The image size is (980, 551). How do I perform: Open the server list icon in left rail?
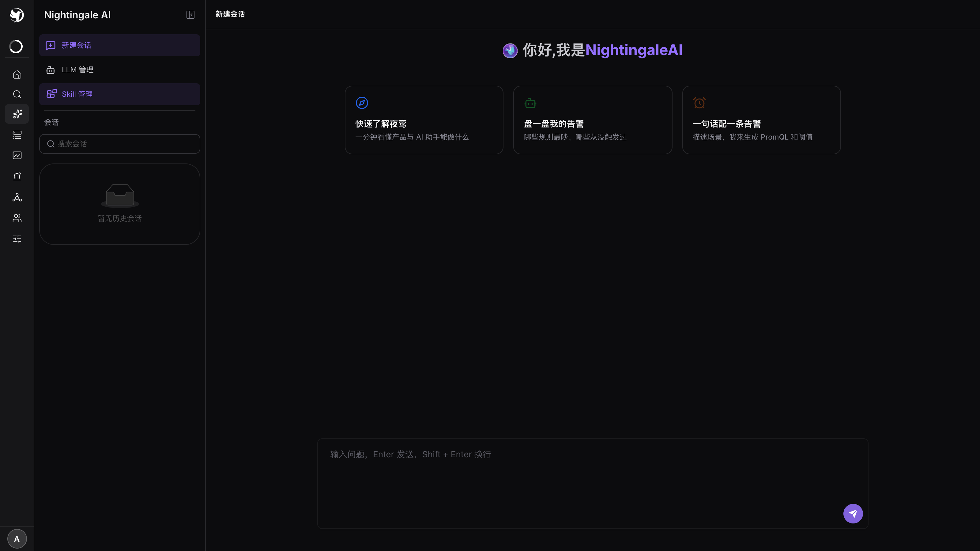click(x=17, y=135)
